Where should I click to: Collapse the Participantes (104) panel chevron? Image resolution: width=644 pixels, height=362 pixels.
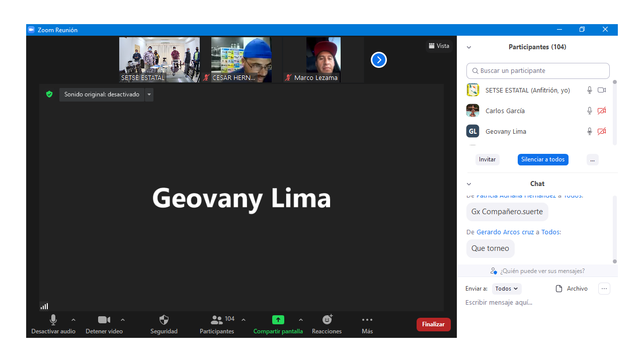pos(469,47)
